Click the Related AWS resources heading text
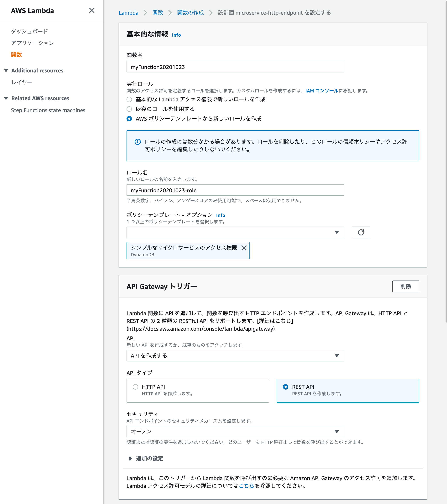 click(40, 98)
